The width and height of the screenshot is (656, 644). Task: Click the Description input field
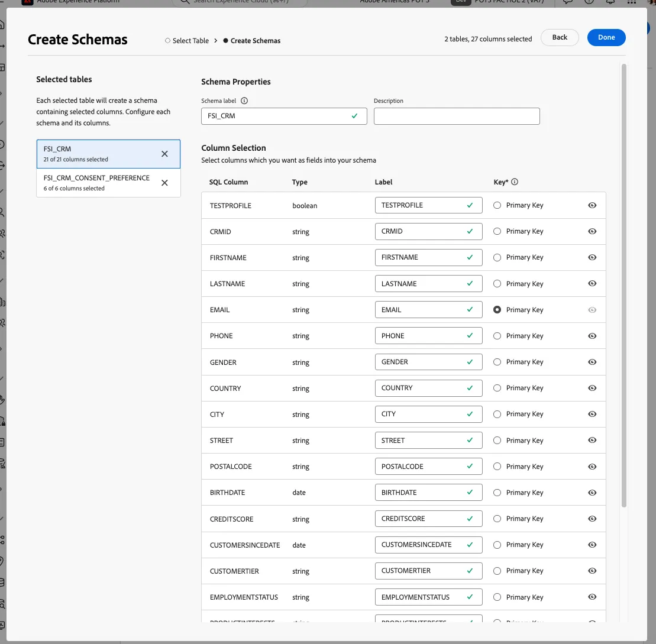point(457,116)
